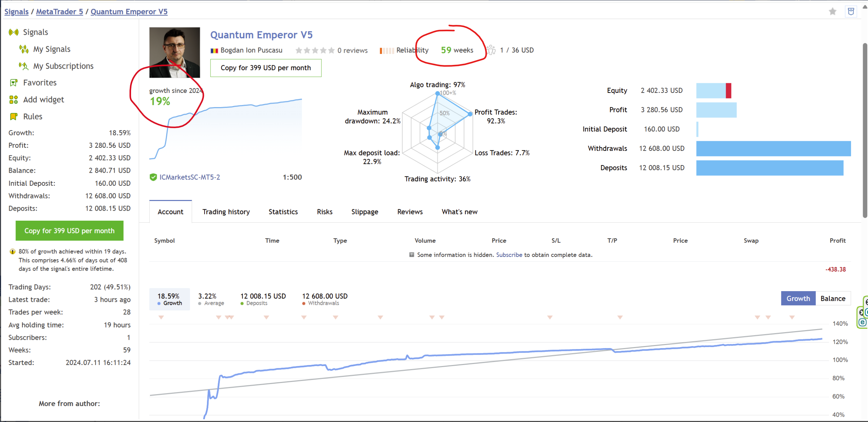Click the hidden information lock icon

(x=412, y=255)
